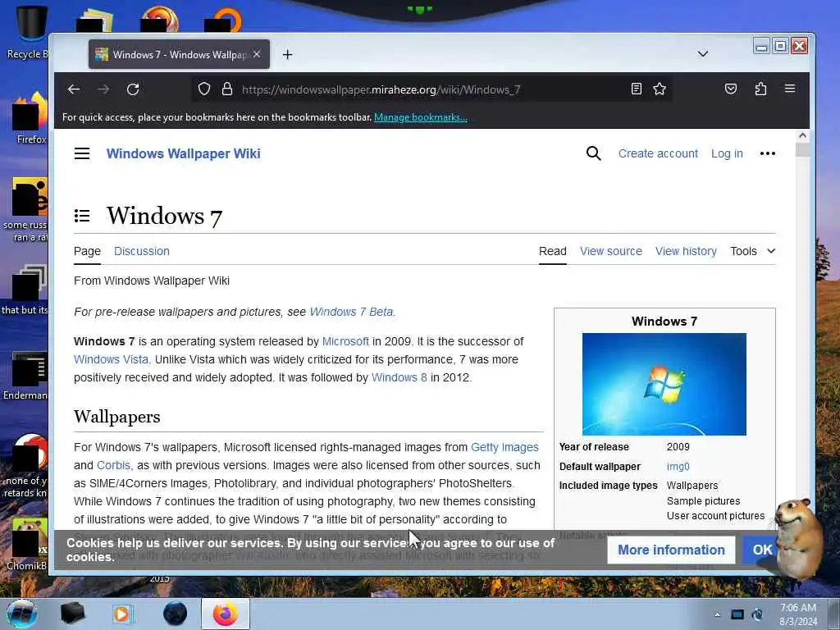
Task: Click the More information cookie button
Action: [x=671, y=550]
